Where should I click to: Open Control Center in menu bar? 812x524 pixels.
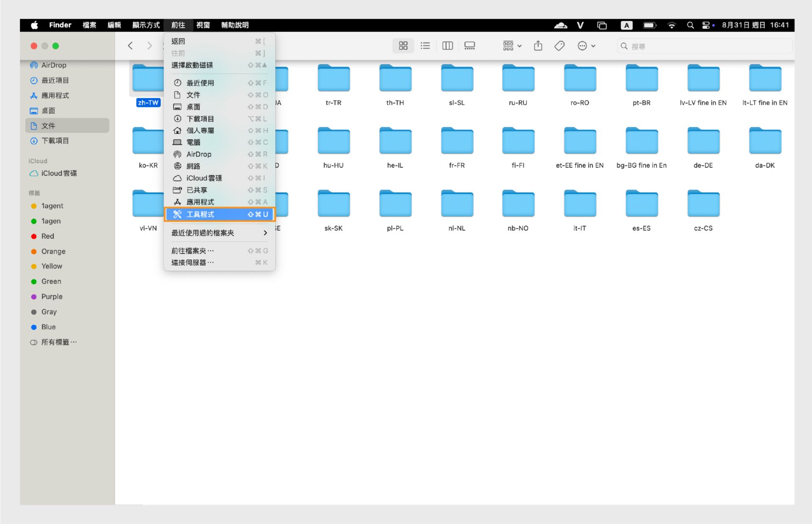point(705,25)
